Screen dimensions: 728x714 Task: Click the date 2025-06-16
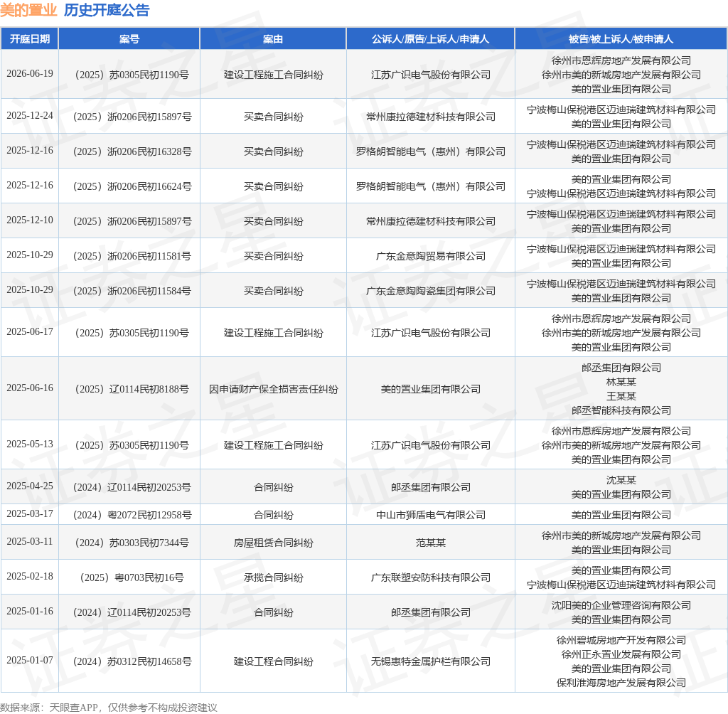coord(30,388)
